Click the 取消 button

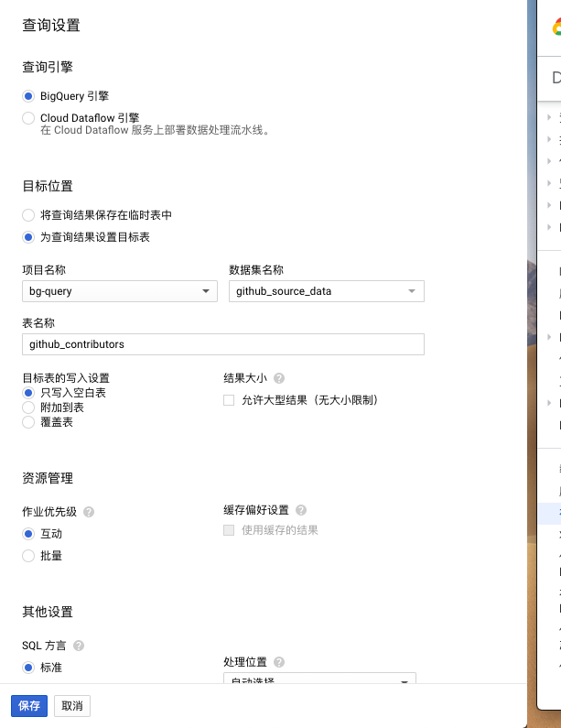[72, 706]
